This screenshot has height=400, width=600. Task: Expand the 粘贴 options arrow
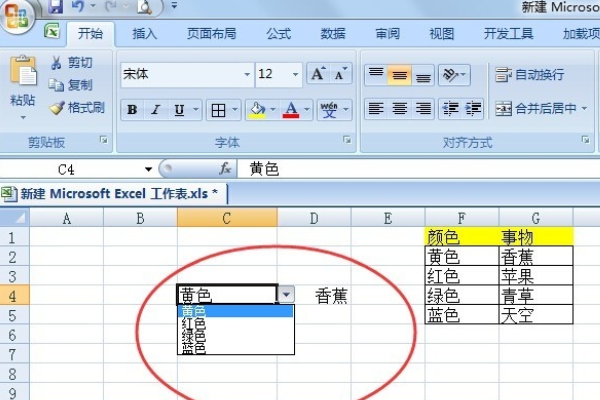click(x=23, y=117)
